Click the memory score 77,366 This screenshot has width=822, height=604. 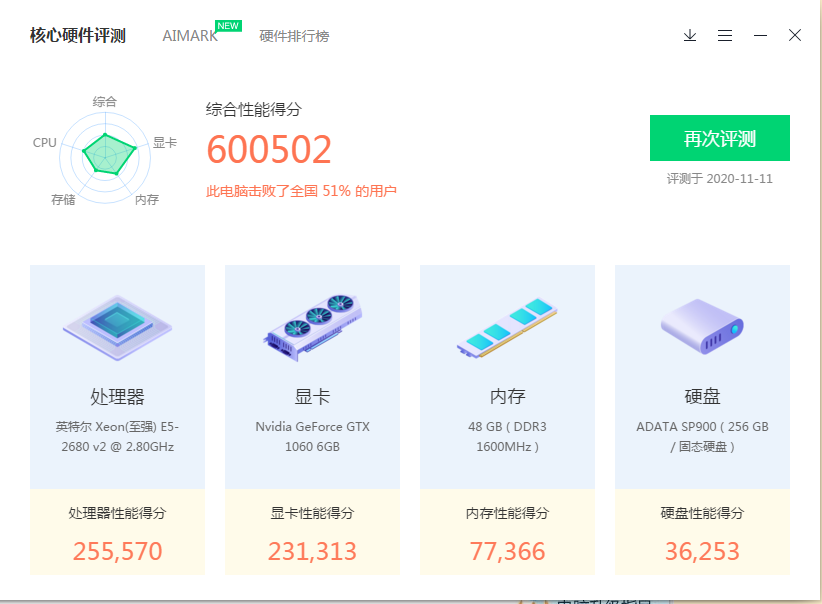point(507,552)
